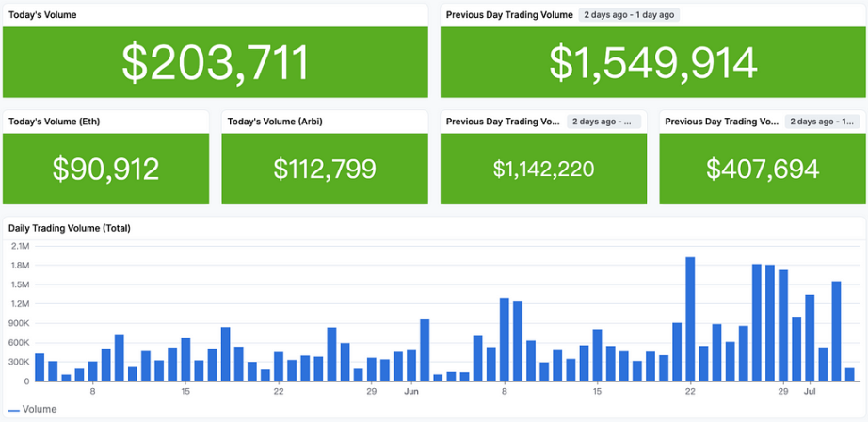Click truncated date badge above $407,694
The width and height of the screenshot is (868, 422).
pos(822,122)
